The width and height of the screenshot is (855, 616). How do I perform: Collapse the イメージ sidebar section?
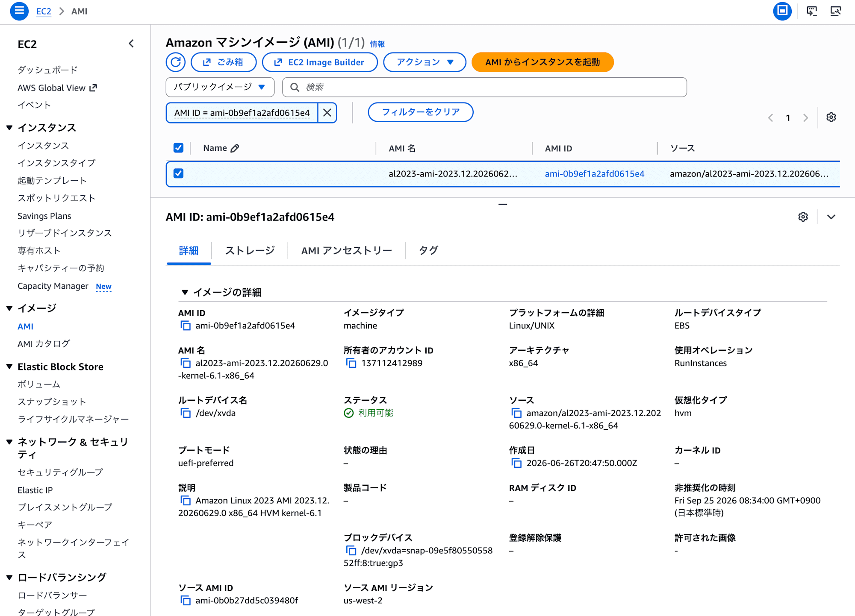[x=9, y=308]
